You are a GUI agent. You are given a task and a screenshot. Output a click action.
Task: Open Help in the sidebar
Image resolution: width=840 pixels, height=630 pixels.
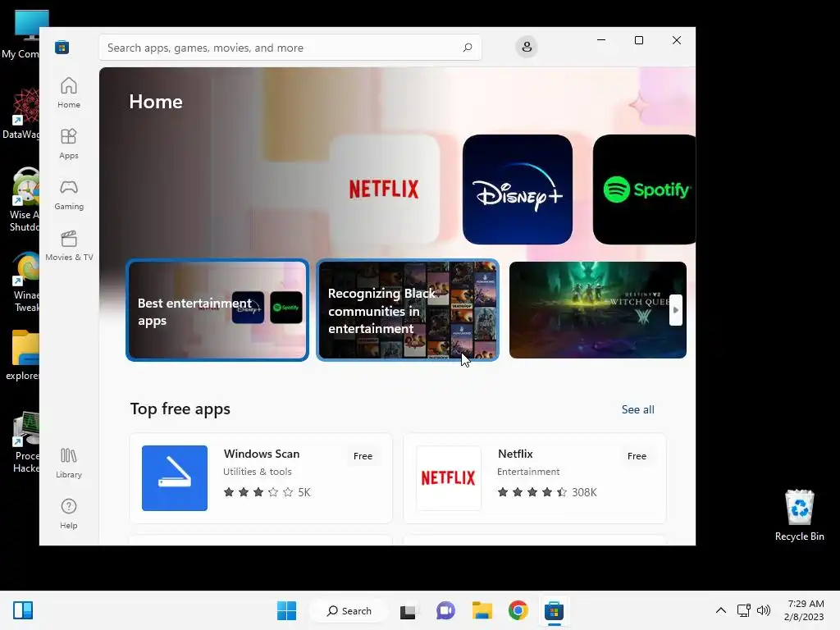tap(69, 514)
